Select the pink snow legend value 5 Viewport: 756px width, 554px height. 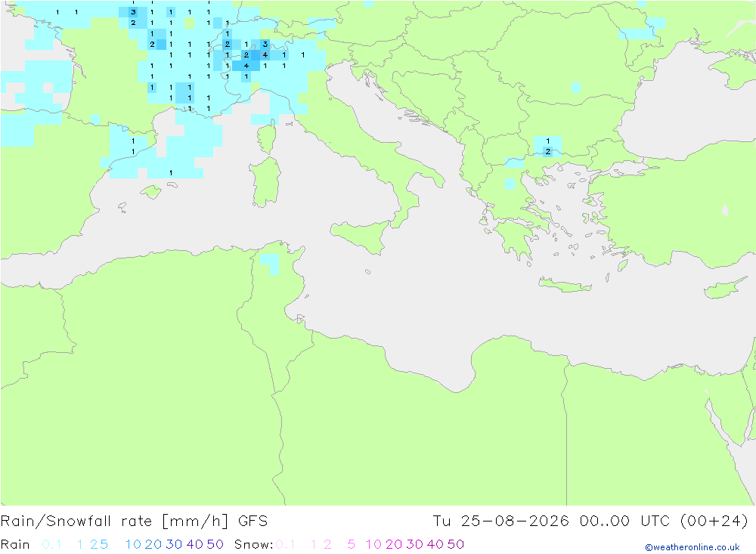pos(352,544)
